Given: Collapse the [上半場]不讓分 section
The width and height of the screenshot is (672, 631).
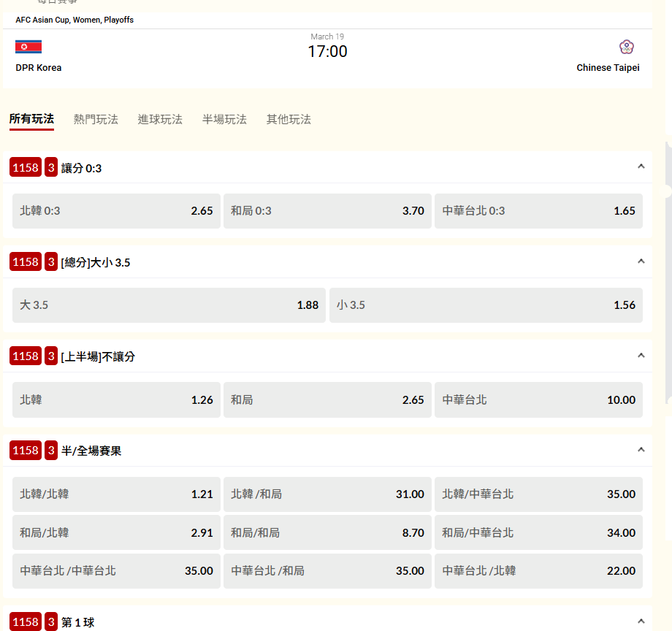Looking at the screenshot, I should [641, 355].
